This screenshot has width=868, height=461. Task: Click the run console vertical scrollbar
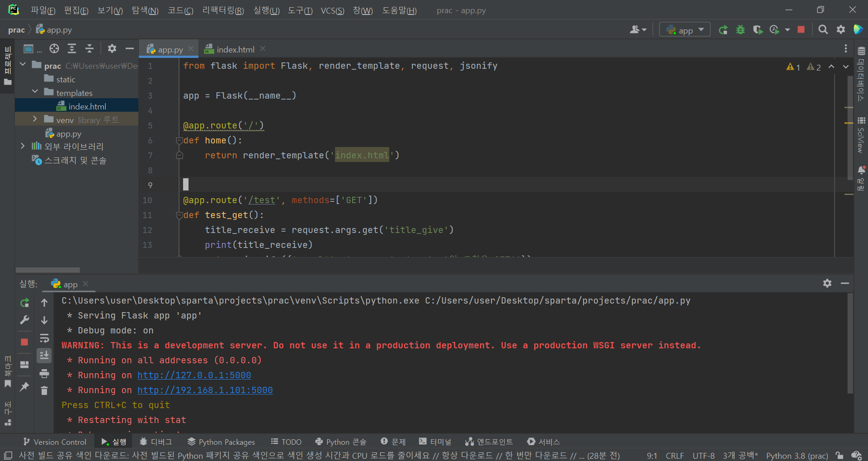850,343
